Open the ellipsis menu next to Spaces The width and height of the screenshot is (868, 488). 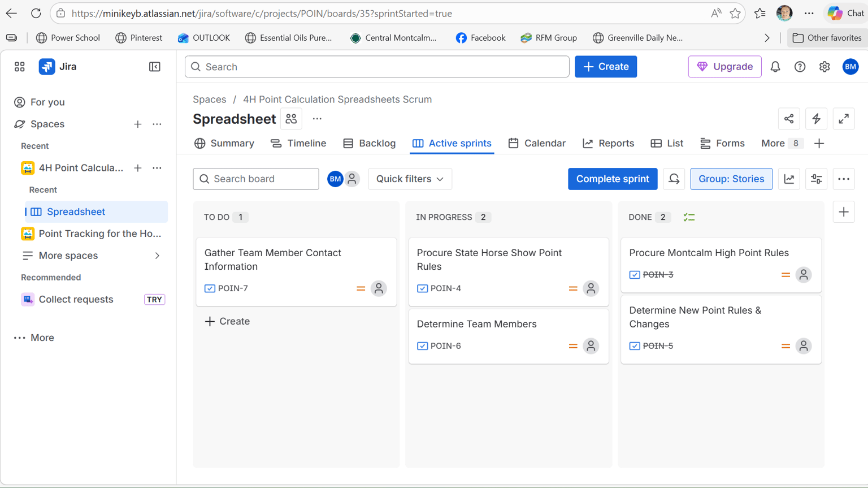(x=157, y=124)
